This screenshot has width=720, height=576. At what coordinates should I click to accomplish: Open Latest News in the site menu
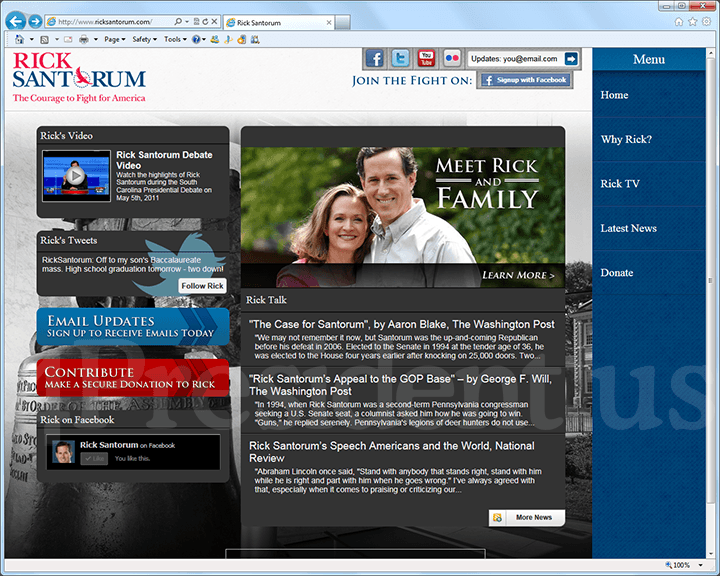point(649,228)
